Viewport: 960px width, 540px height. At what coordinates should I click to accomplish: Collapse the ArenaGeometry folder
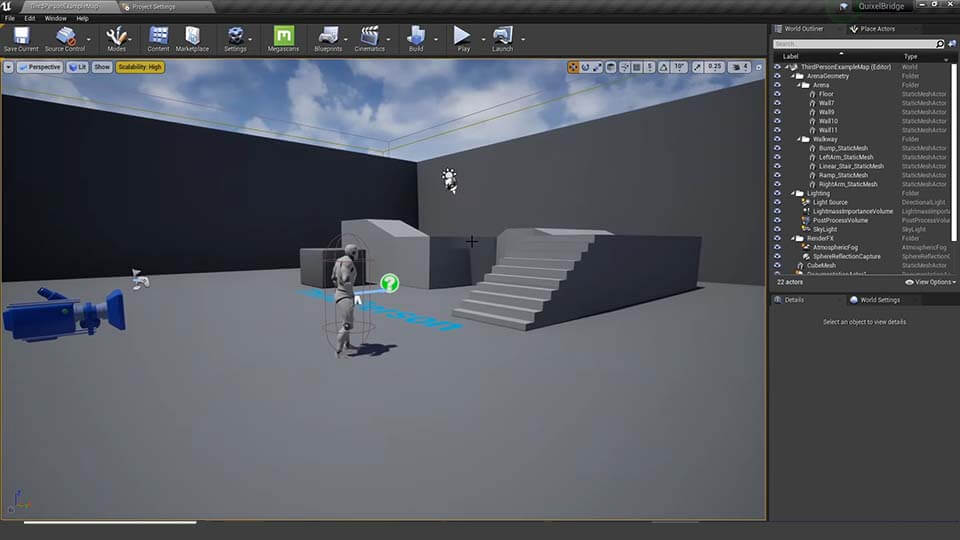[793, 76]
